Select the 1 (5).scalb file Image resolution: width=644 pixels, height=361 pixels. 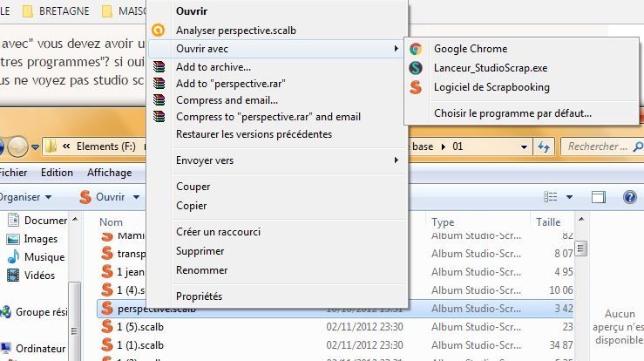click(x=140, y=327)
